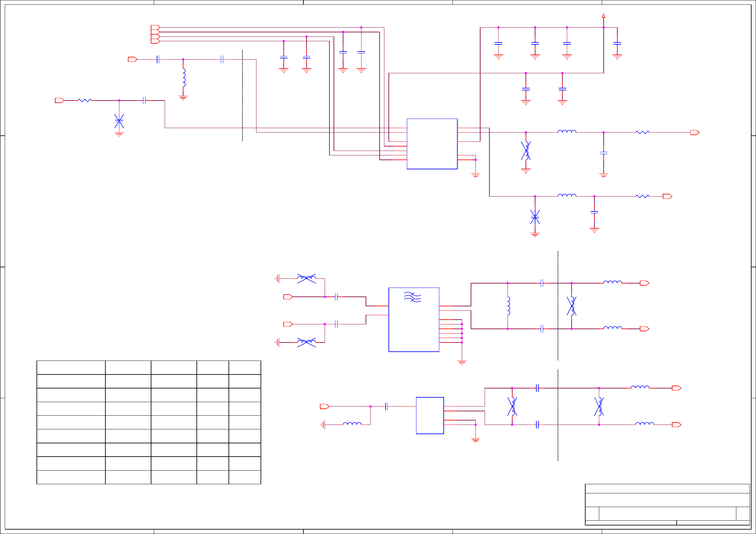Click the ground symbol below the filter block

click(x=462, y=362)
